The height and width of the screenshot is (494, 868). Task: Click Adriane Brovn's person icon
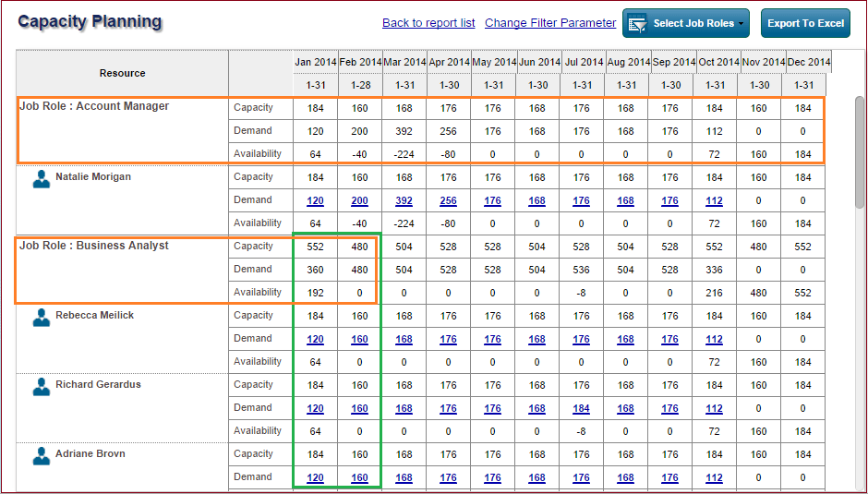pos(41,456)
